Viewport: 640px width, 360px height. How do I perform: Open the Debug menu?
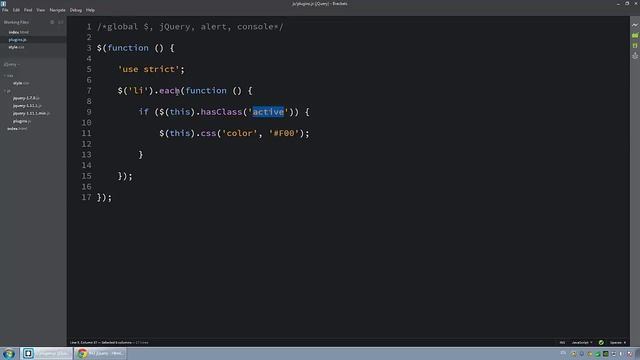(76, 10)
